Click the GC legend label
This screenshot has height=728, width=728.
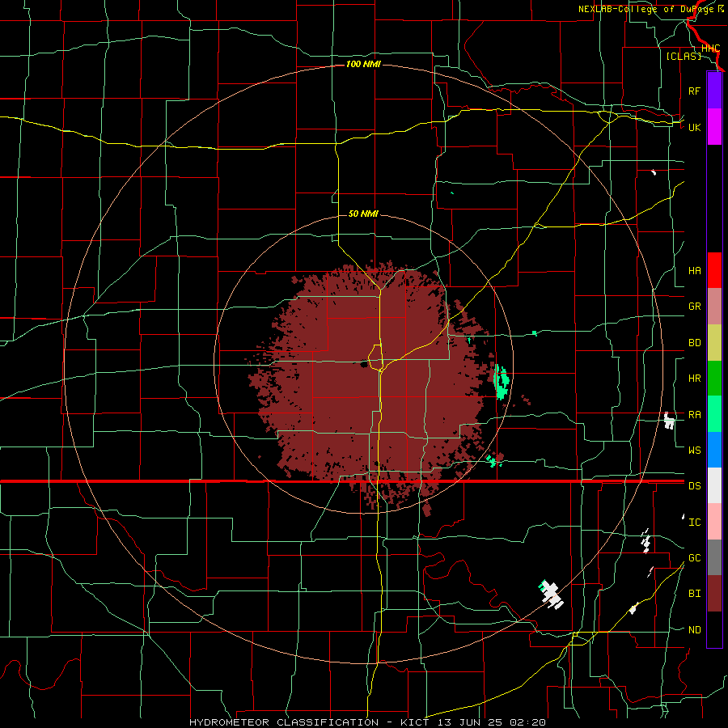(694, 557)
